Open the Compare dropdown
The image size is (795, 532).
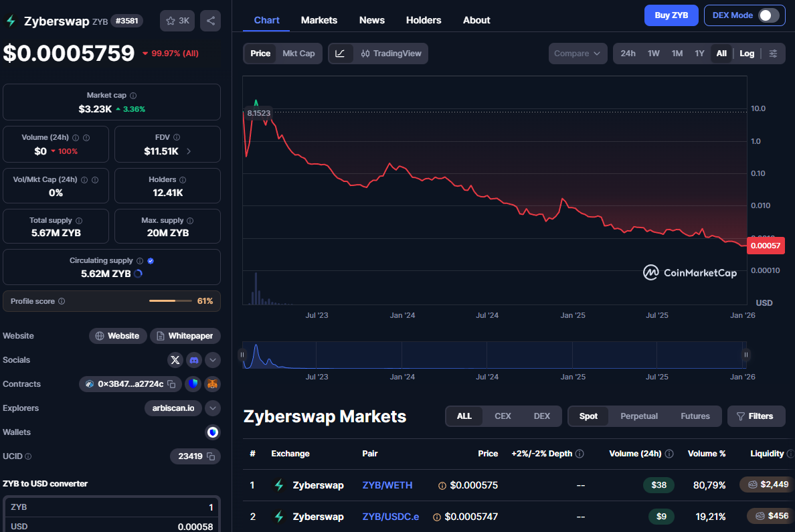(x=578, y=54)
